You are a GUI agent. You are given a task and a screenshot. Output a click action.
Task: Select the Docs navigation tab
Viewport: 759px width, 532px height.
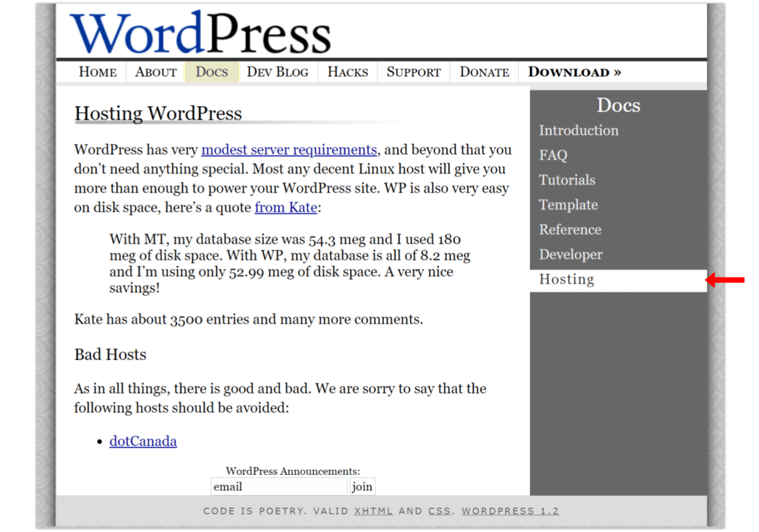(x=212, y=72)
